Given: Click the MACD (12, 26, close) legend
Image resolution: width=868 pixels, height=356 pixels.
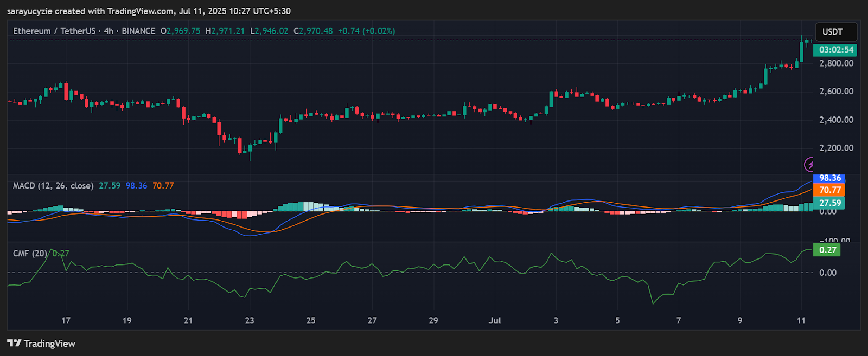Looking at the screenshot, I should [53, 185].
